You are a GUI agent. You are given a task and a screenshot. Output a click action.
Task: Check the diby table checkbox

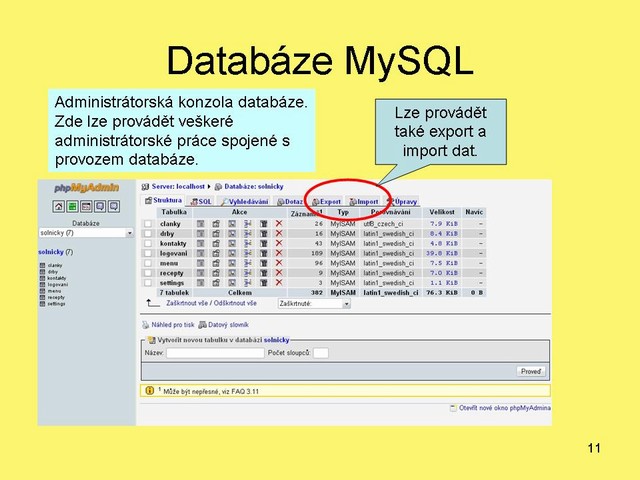click(x=148, y=233)
